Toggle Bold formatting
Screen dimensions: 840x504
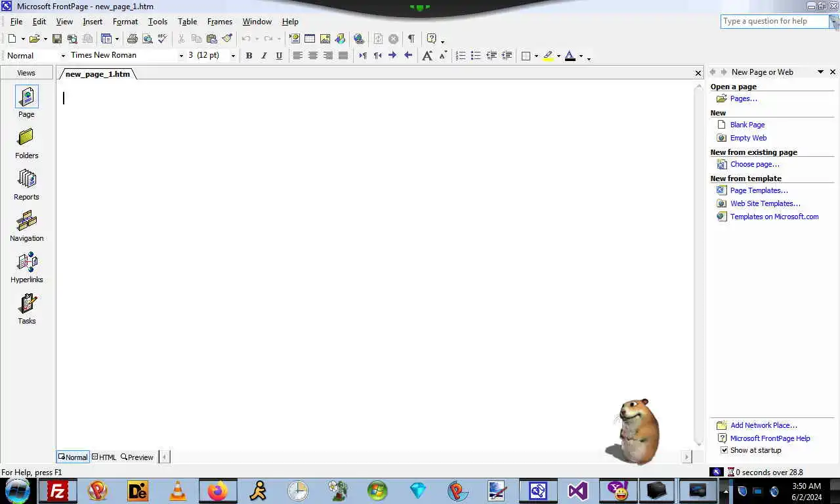click(249, 56)
